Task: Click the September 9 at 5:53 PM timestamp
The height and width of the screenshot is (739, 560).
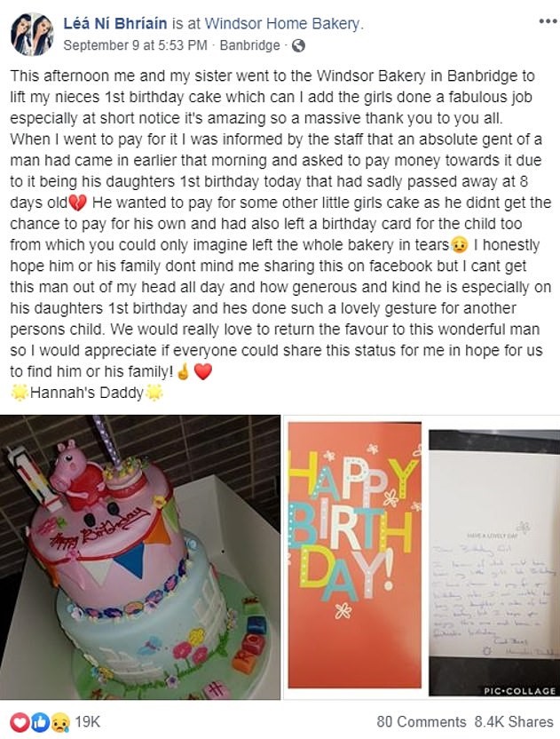Action: 135,45
